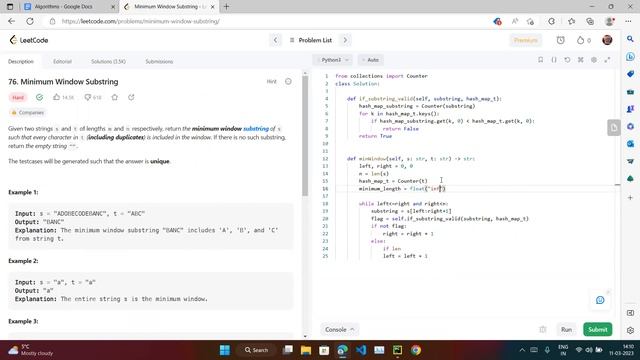Open the timer clock icon
Screen dimensions: 640x360
tap(560, 40)
